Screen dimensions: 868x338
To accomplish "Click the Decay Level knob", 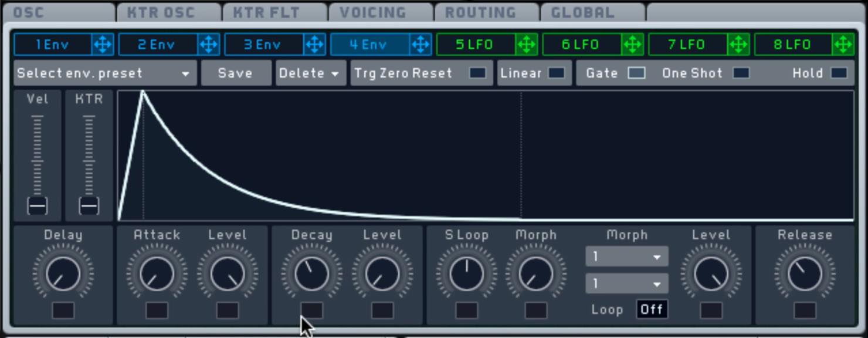I will (382, 273).
